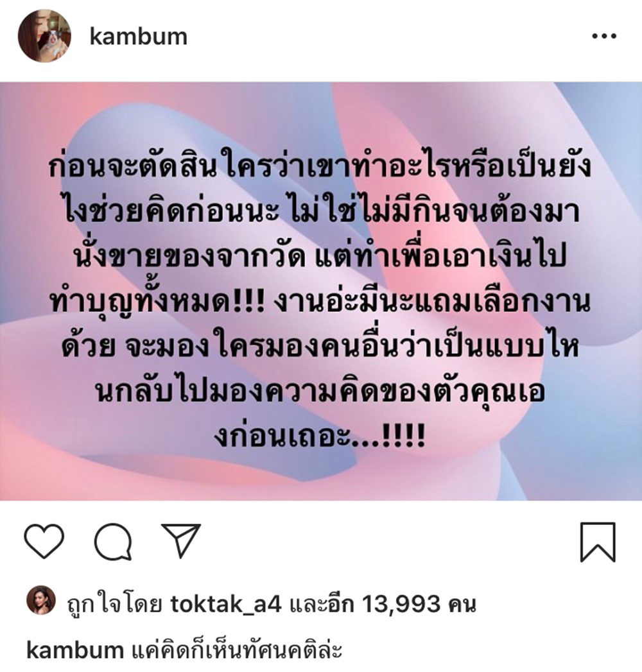Open kambum username in the caption
Screen dimensions: 642x672
75,650
